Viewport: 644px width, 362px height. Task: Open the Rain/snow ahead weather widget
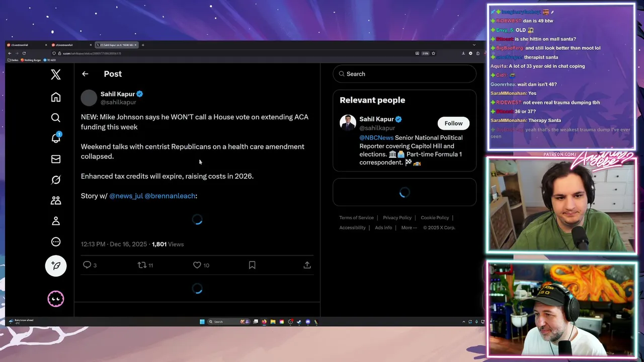(x=21, y=321)
